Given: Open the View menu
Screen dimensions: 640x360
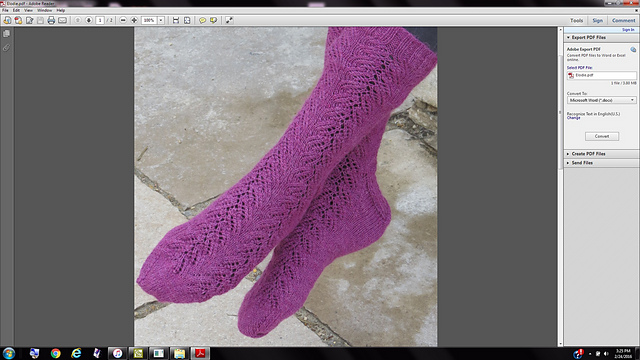Looking at the screenshot, I should tap(28, 10).
